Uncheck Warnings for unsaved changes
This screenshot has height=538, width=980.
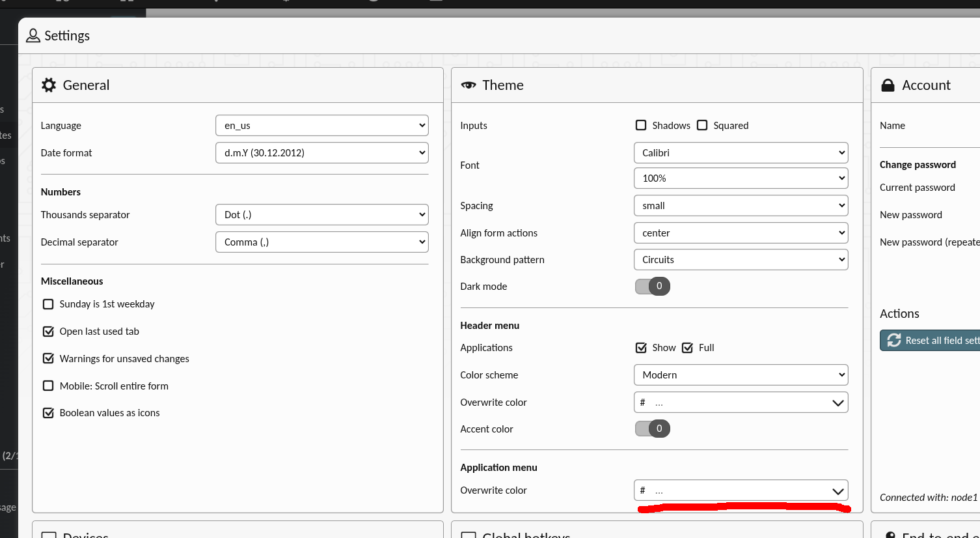(48, 359)
